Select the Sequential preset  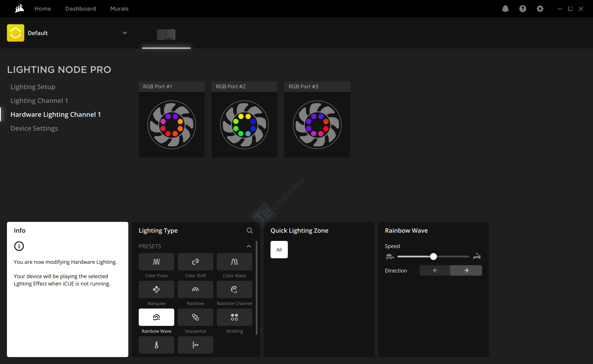(195, 317)
